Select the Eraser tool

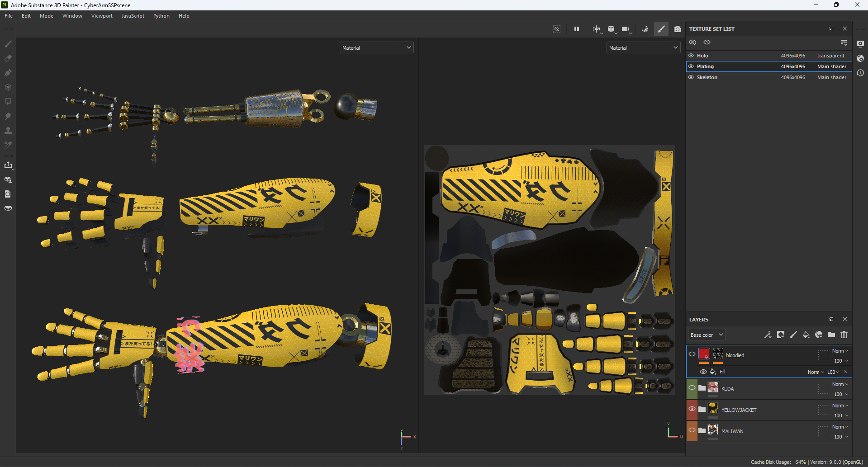tap(8, 58)
